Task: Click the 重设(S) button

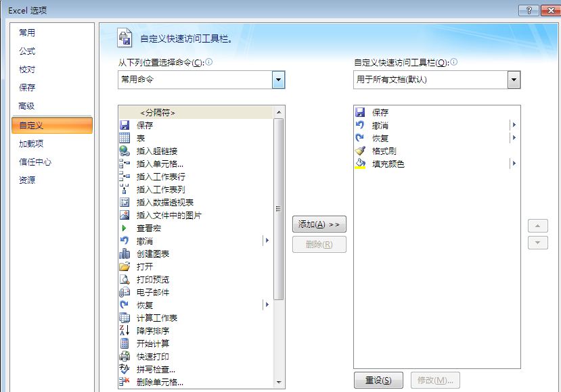Action: [x=378, y=381]
